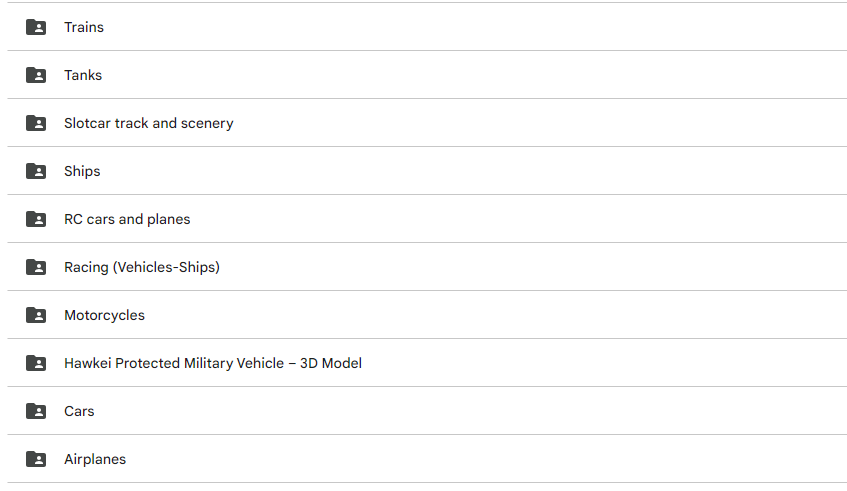
Task: Click the shared folder icon beside Ships
Action: pos(36,171)
